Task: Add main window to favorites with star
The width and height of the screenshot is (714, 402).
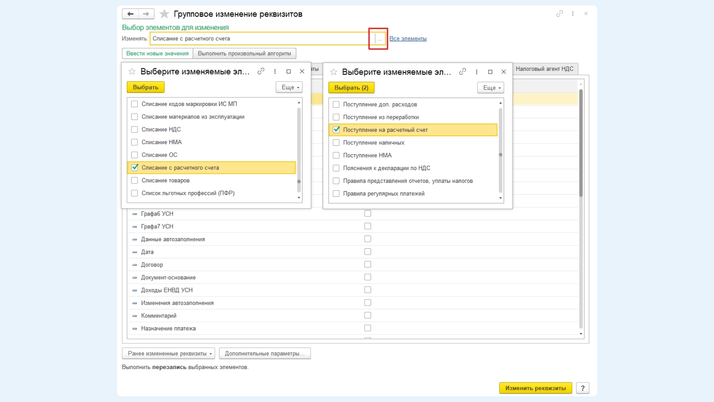Action: tap(164, 14)
